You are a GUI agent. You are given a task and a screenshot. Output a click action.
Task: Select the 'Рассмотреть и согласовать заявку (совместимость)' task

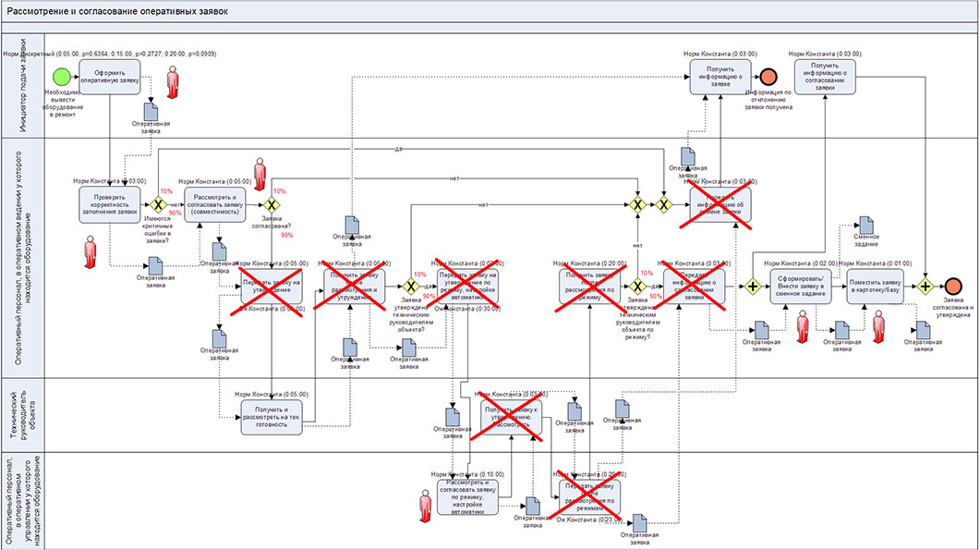pyautogui.click(x=220, y=204)
